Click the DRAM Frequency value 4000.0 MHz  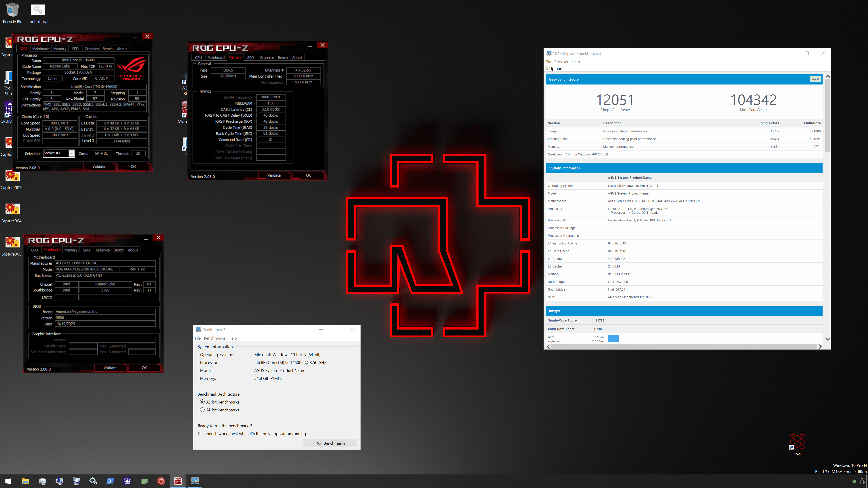(x=271, y=97)
